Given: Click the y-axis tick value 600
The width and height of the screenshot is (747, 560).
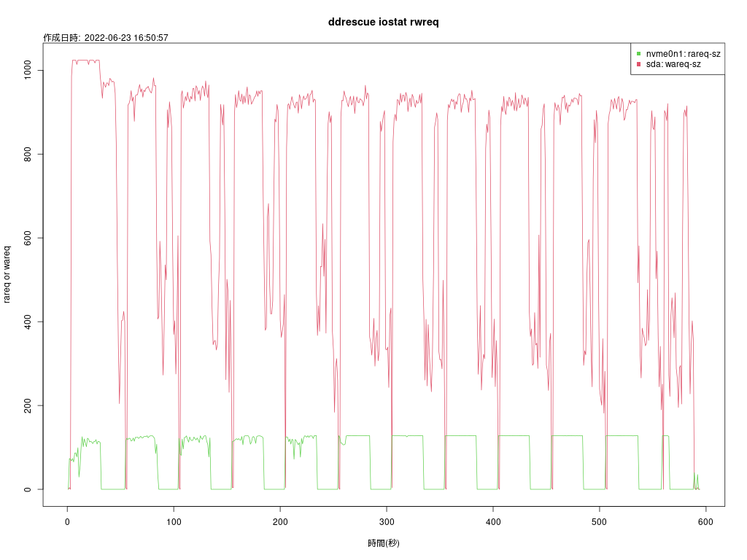Looking at the screenshot, I should [x=28, y=238].
